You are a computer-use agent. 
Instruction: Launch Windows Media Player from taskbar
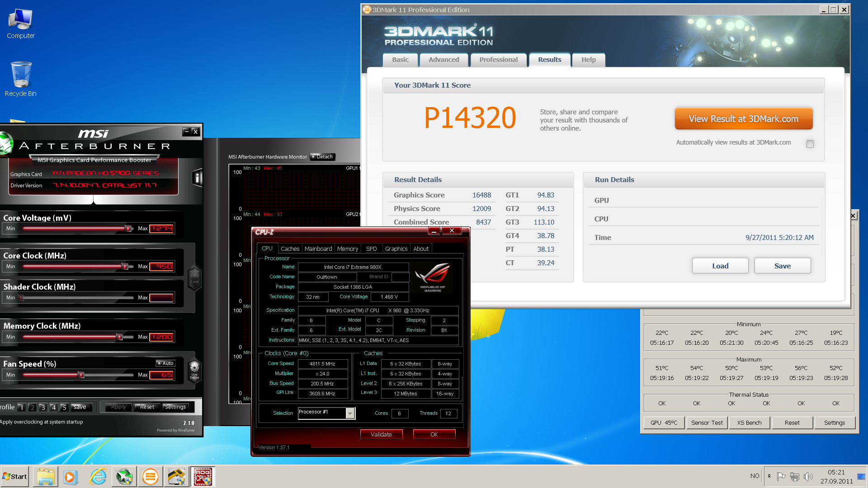click(71, 477)
